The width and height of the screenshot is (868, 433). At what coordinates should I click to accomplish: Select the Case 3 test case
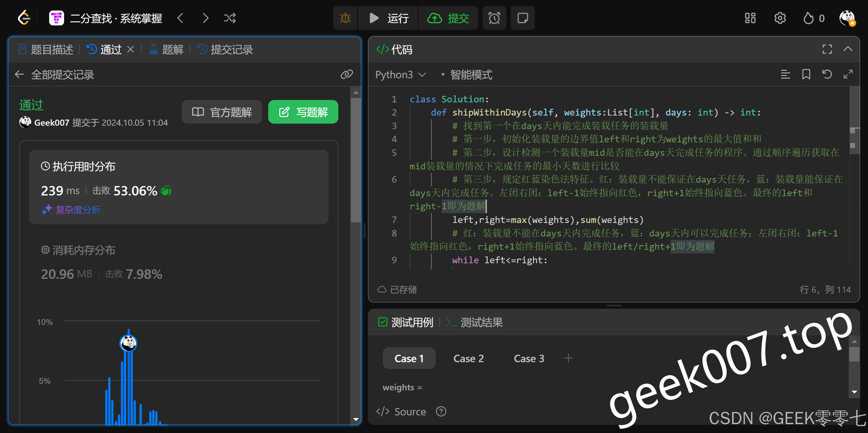(x=529, y=358)
